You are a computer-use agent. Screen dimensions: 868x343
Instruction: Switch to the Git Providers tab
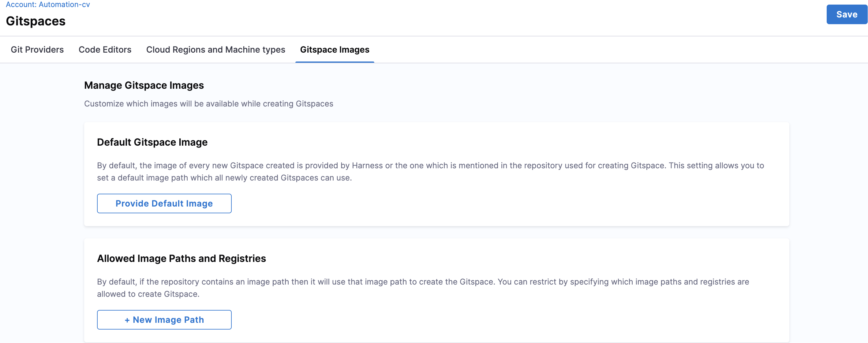(x=37, y=50)
